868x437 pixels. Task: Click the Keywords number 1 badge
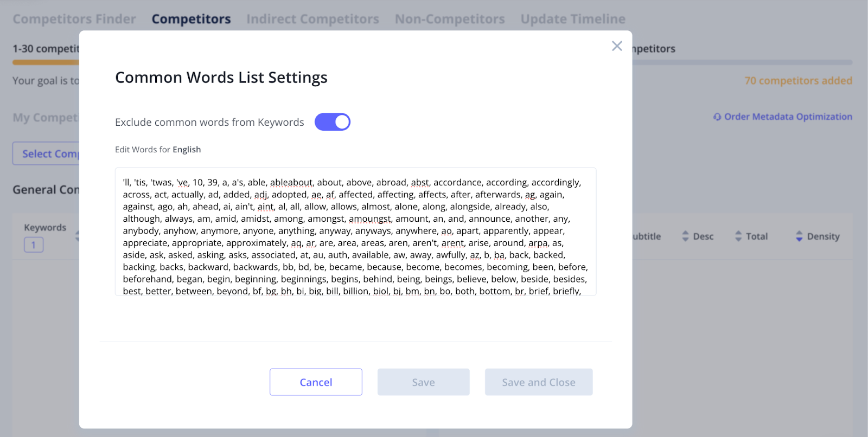[34, 245]
